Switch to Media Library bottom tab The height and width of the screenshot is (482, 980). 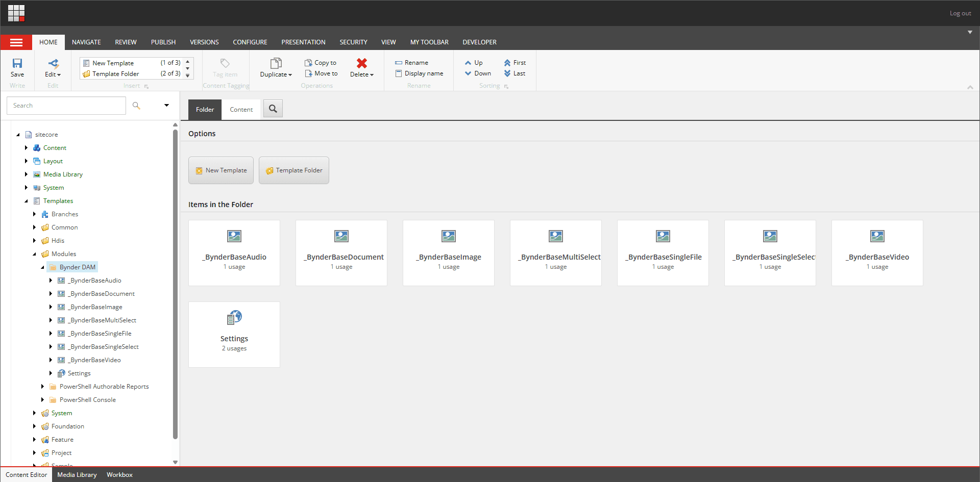77,475
